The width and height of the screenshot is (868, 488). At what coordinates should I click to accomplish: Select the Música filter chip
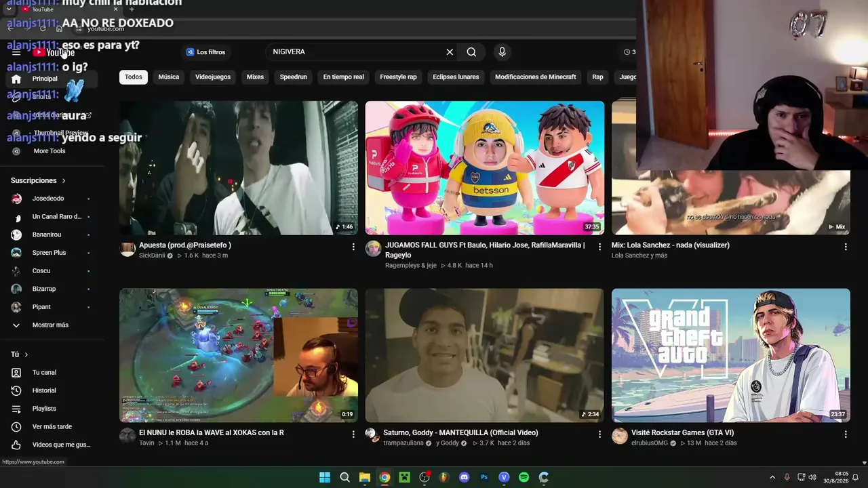pos(169,77)
